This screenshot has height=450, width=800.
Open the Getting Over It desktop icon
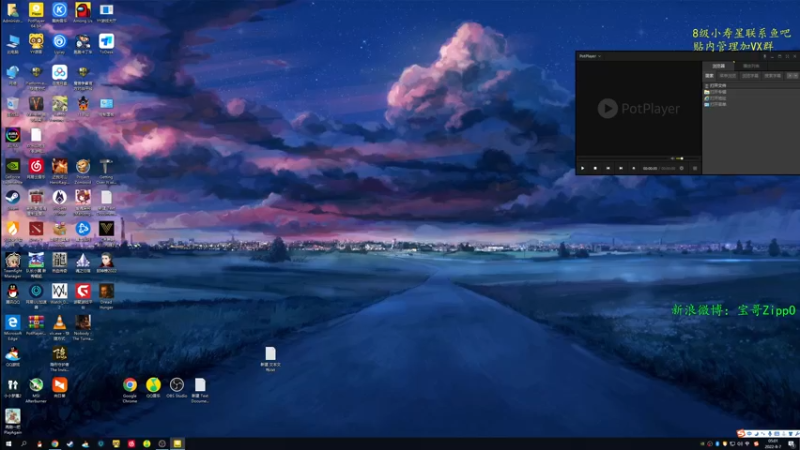[106, 171]
